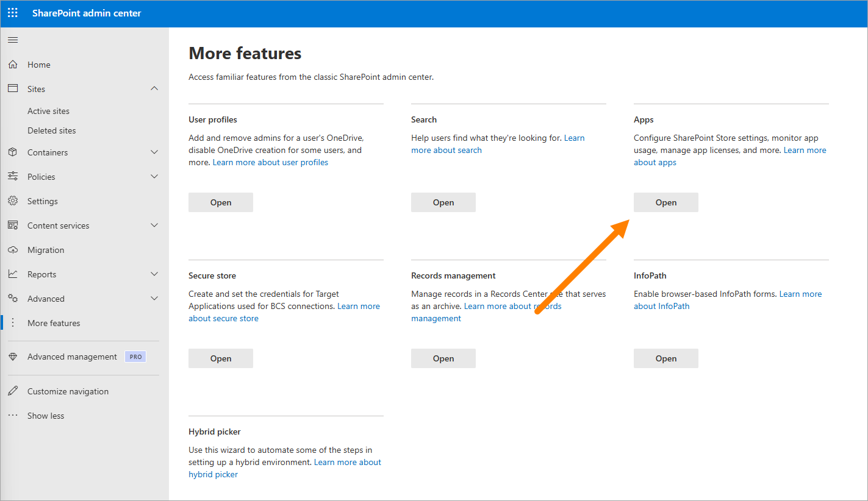Follow Learn more about apps link

tap(655, 162)
